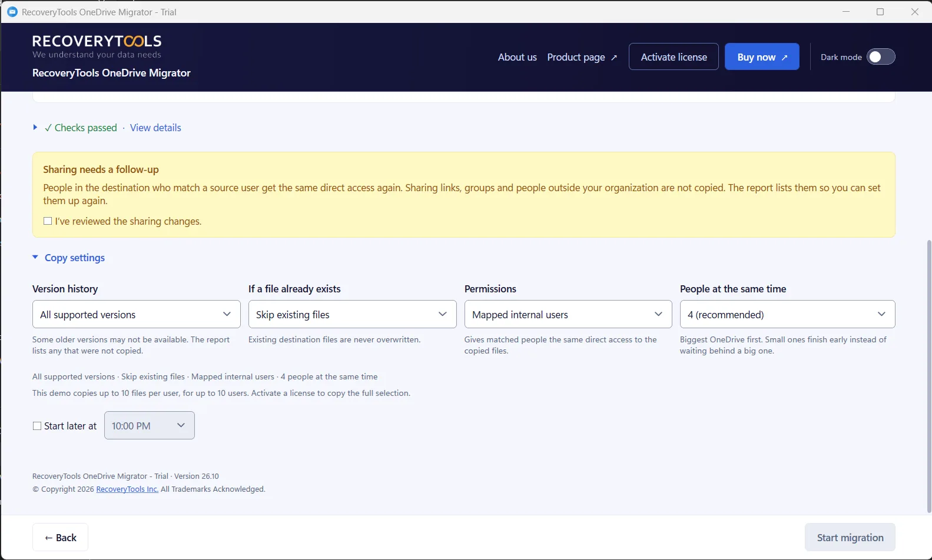The height and width of the screenshot is (560, 932).
Task: Enable the Start later at checkbox
Action: [x=37, y=426]
